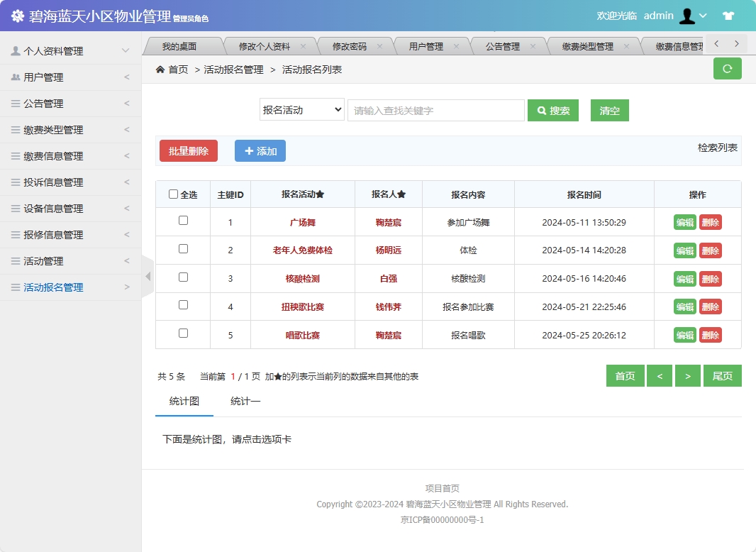Screen dimensions: 756x552
Task: Check the 全选 select-all checkbox
Action: (173, 194)
